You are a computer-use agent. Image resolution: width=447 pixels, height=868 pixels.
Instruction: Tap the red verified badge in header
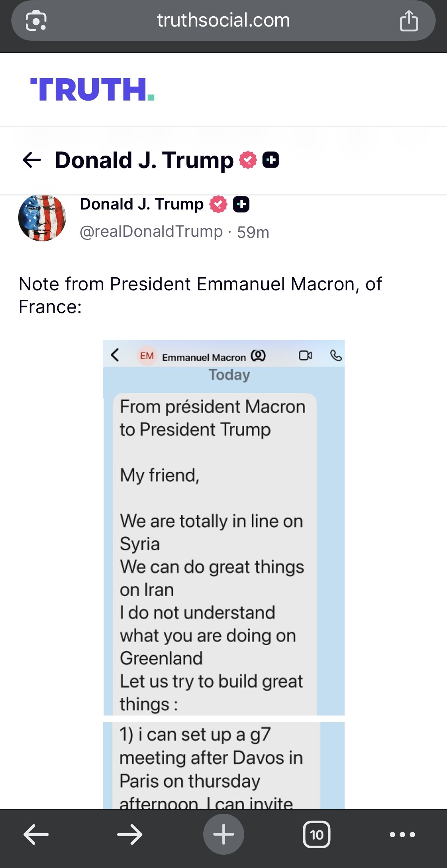(248, 160)
